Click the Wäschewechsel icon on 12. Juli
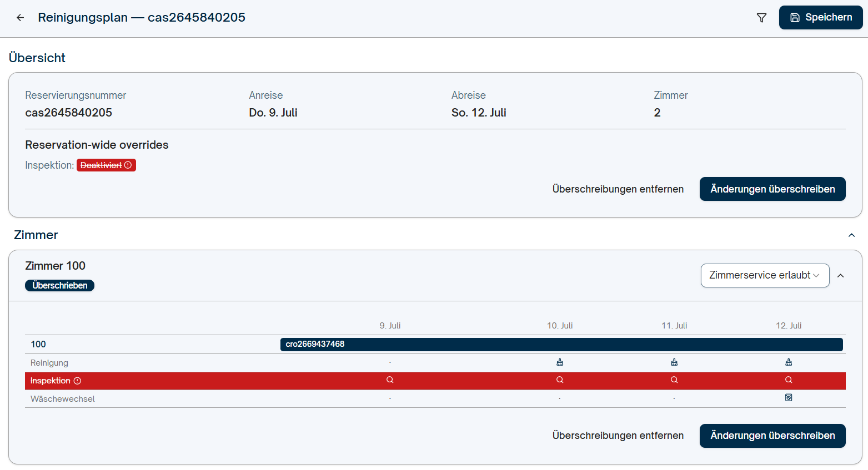The height and width of the screenshot is (470, 868). 789,398
